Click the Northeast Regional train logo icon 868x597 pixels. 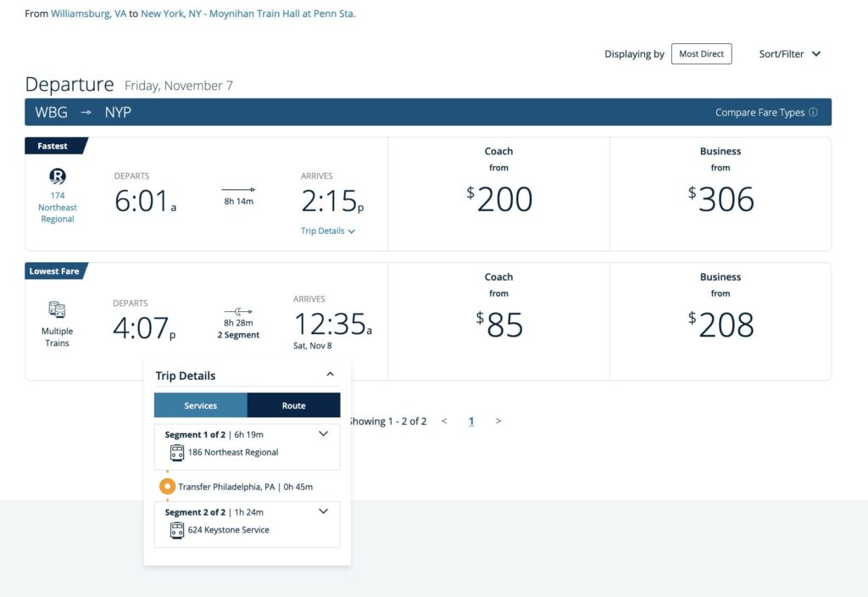click(58, 176)
